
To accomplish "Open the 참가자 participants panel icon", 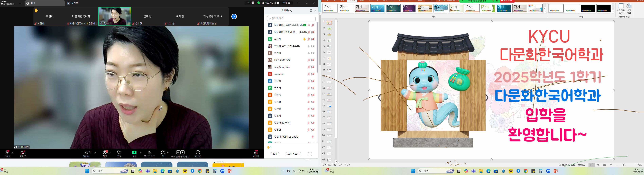I will [x=86, y=152].
